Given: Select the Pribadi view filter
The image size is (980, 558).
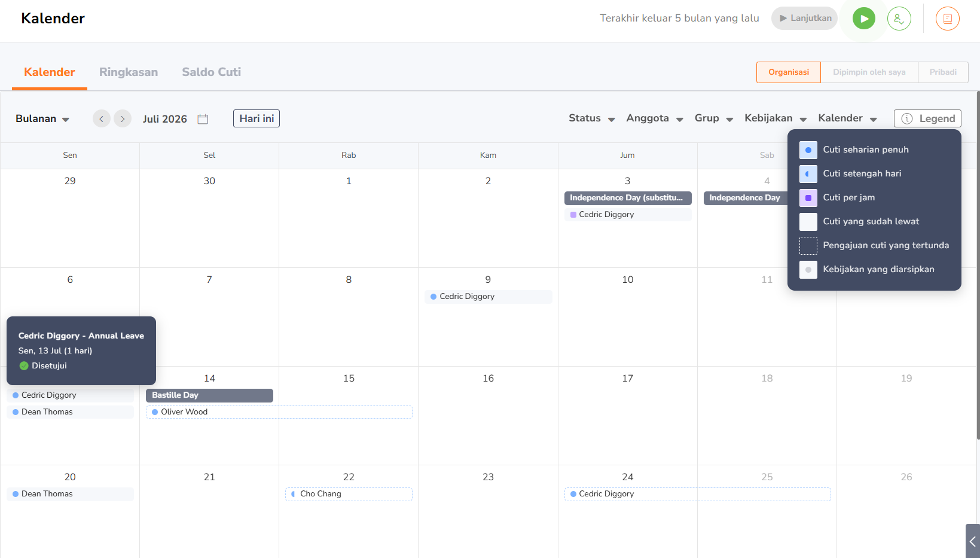Looking at the screenshot, I should (943, 72).
